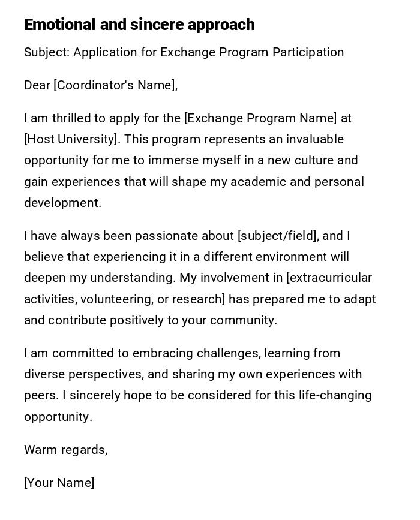Click the [Coordinator's Name] placeholder

pyautogui.click(x=115, y=85)
